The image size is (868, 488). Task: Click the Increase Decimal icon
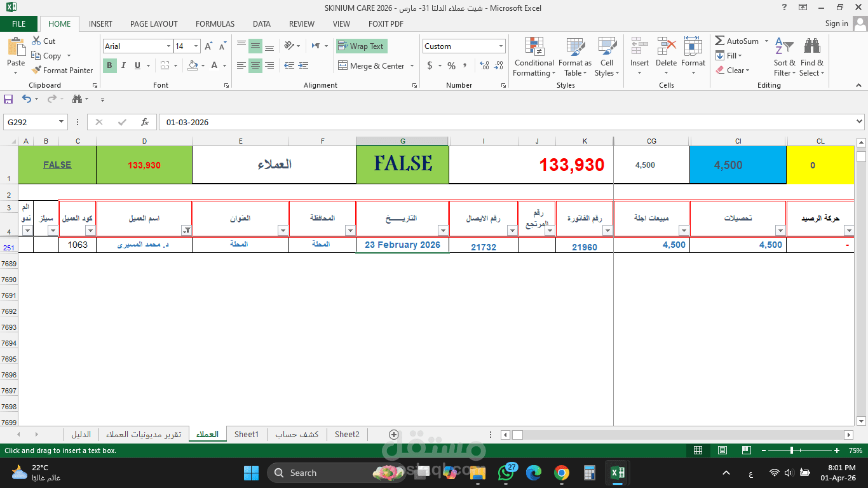[484, 65]
